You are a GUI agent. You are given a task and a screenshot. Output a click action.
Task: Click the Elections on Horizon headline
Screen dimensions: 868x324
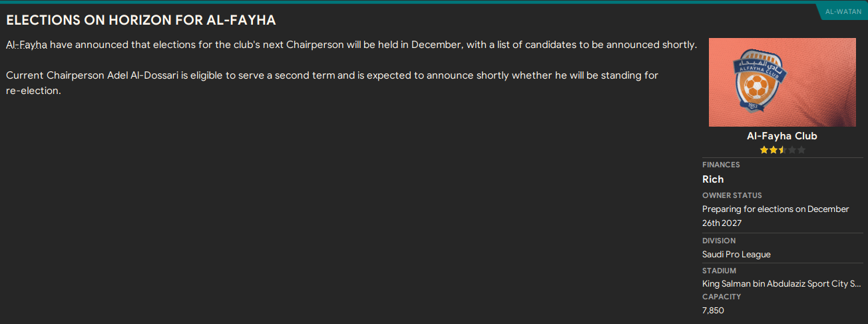point(140,20)
